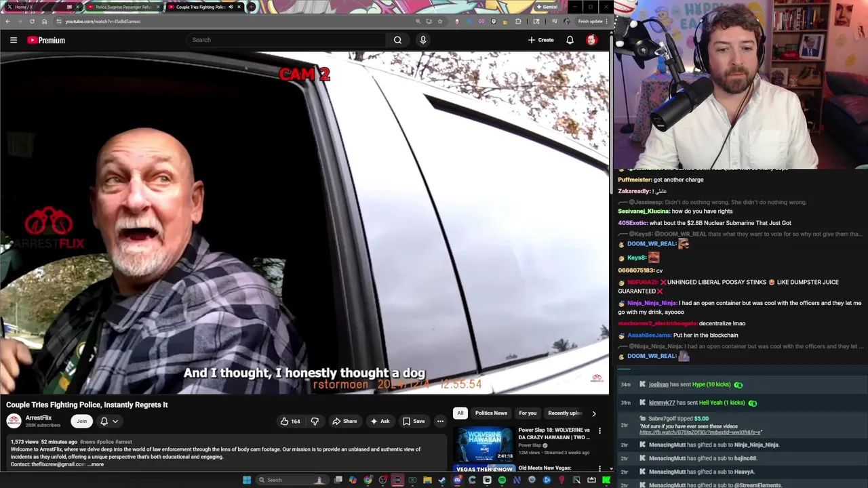The image size is (868, 488).
Task: Open Ninja_Ninja_Ninja username in chat
Action: (x=652, y=303)
